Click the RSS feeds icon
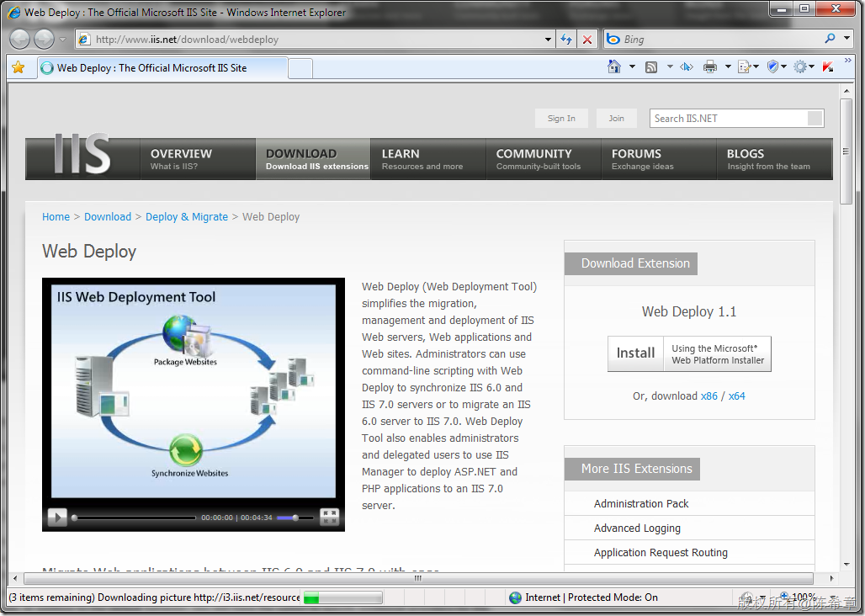 pos(651,67)
